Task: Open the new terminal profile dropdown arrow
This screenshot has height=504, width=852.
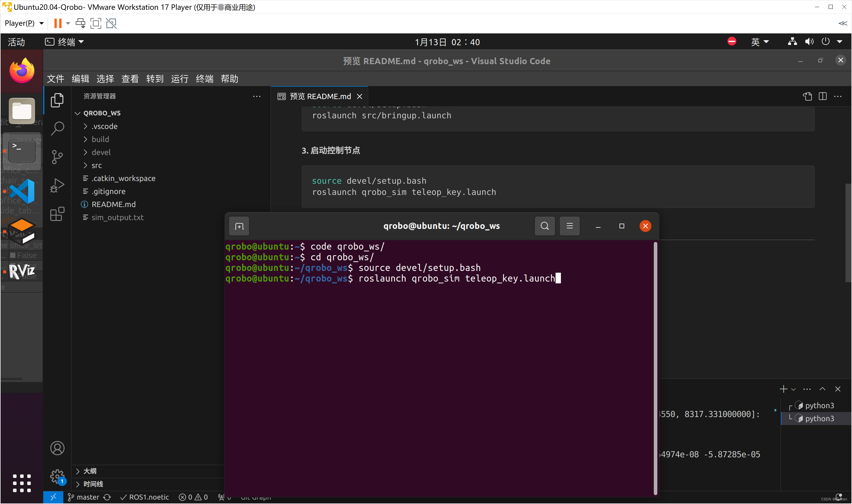Action: 793,389
